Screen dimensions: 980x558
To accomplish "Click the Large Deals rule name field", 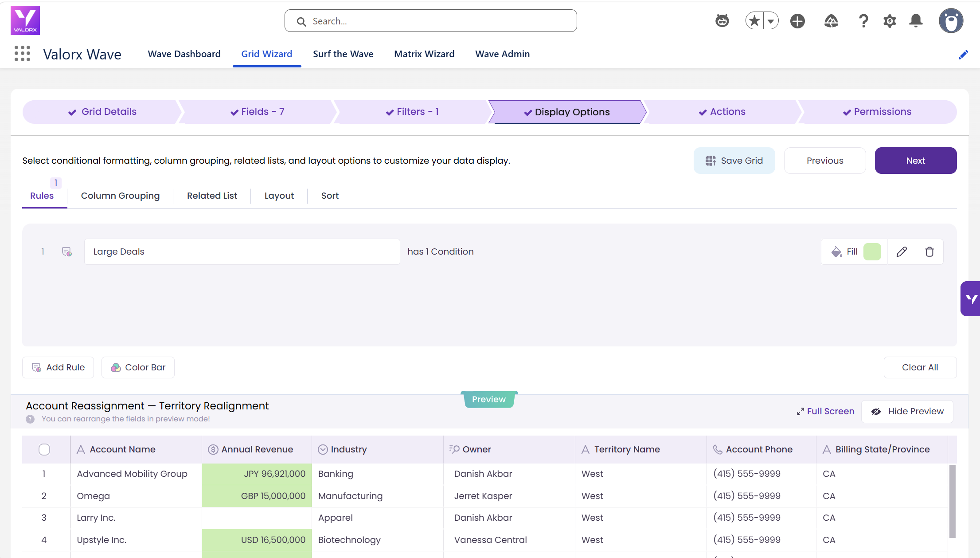I will pos(242,252).
